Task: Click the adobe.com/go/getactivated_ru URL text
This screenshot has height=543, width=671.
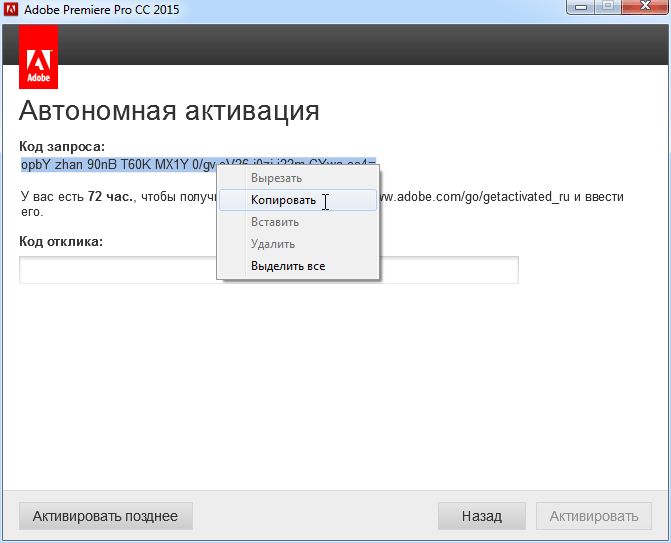Action: coord(474,197)
